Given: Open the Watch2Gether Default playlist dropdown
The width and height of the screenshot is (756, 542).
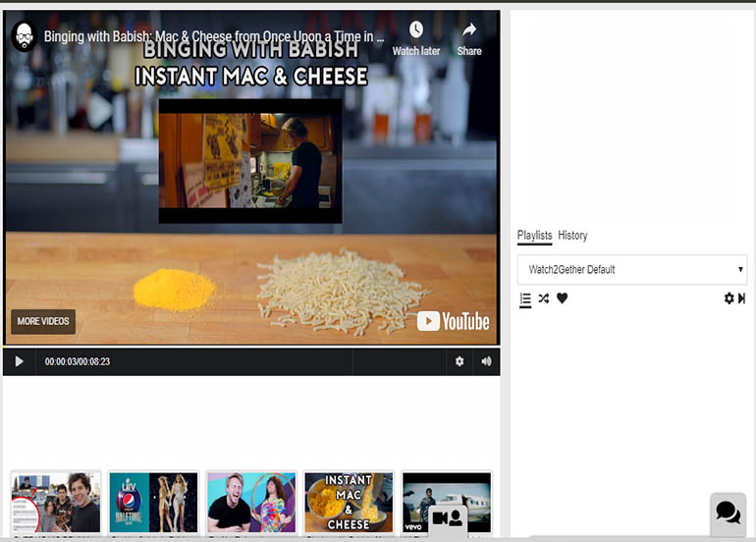Looking at the screenshot, I should (632, 270).
